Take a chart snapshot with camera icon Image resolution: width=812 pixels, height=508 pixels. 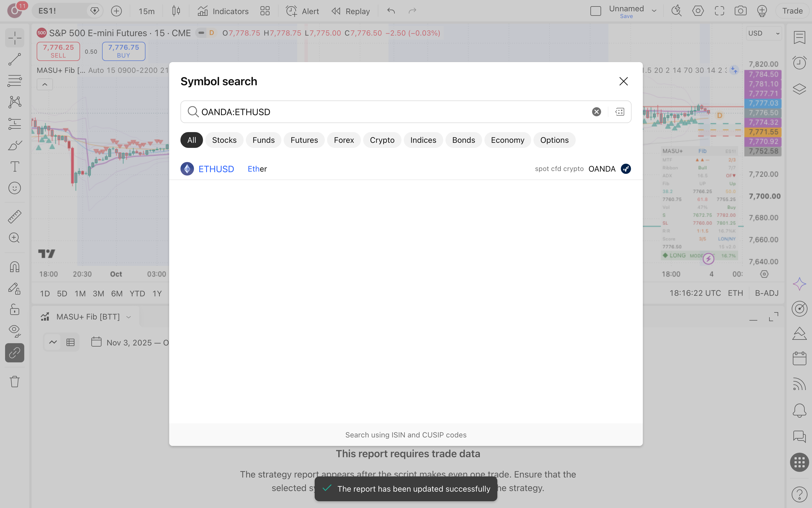[x=740, y=11]
